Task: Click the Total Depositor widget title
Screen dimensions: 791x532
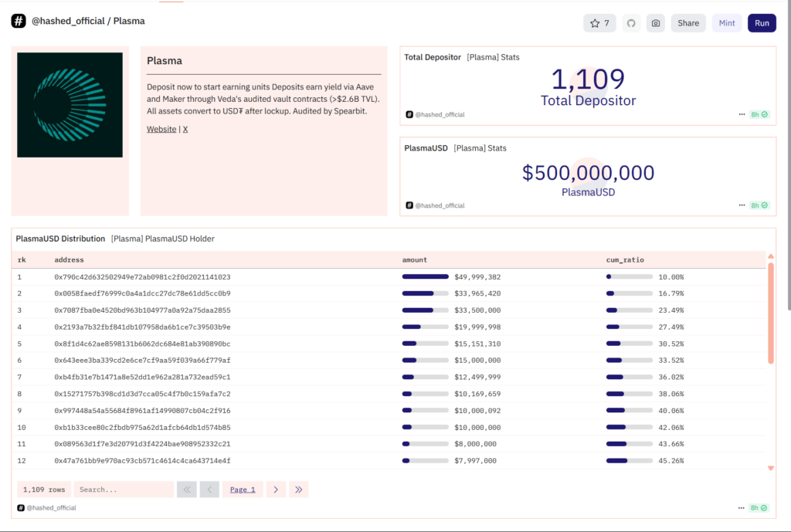Action: point(433,57)
